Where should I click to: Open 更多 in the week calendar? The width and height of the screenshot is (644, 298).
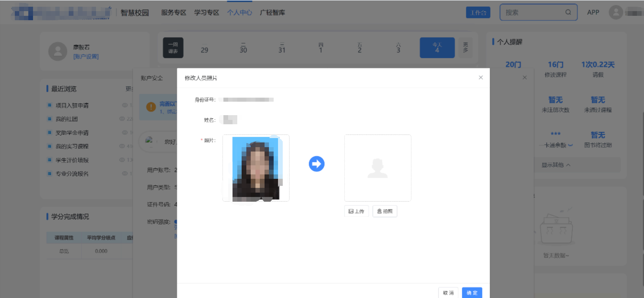click(465, 47)
